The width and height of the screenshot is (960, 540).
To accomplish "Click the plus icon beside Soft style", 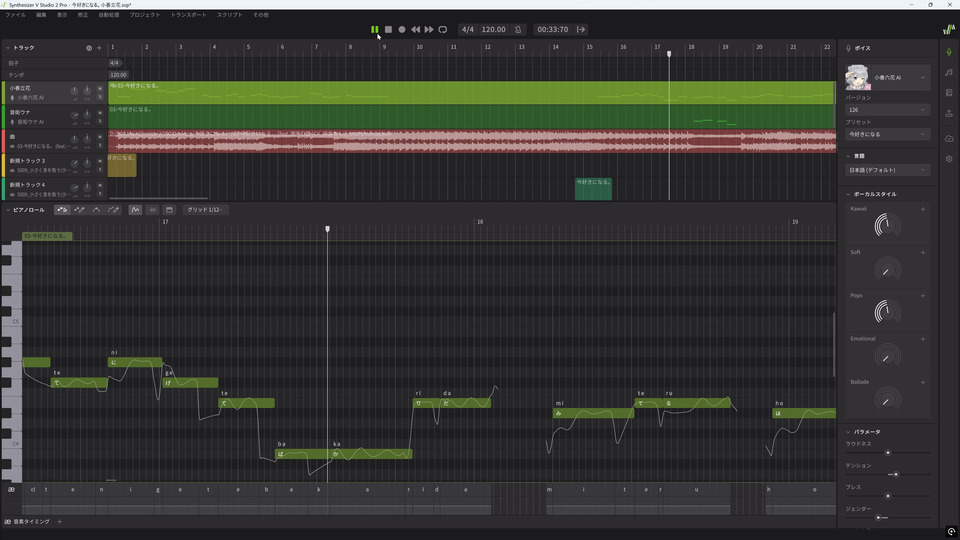I will coord(923,252).
